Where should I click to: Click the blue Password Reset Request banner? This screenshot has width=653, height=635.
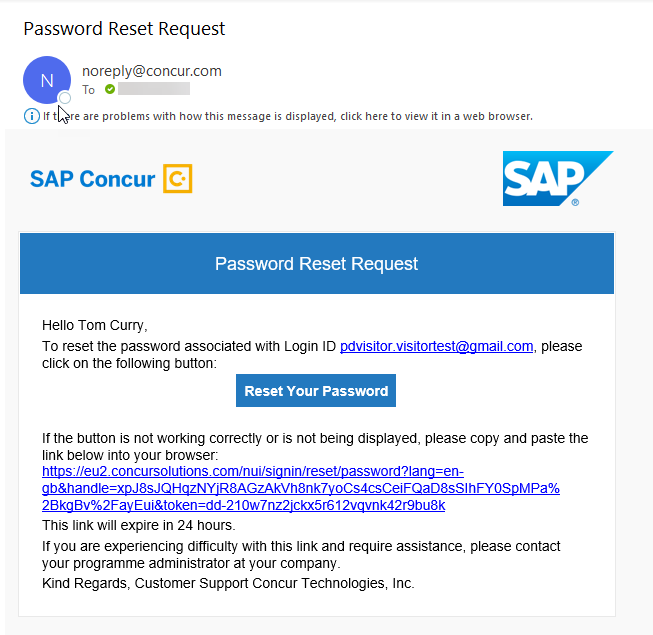pyautogui.click(x=316, y=264)
